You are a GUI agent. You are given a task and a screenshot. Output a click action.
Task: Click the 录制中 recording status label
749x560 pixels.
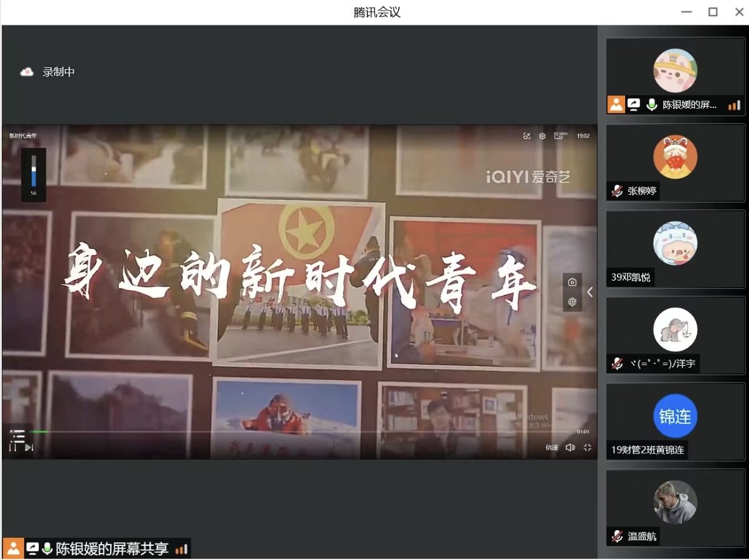click(x=58, y=72)
